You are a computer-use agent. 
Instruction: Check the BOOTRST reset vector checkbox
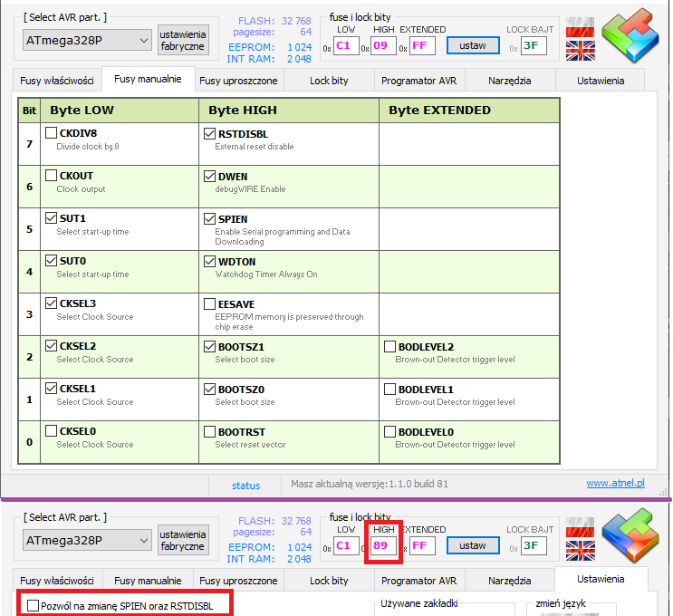coord(209,431)
